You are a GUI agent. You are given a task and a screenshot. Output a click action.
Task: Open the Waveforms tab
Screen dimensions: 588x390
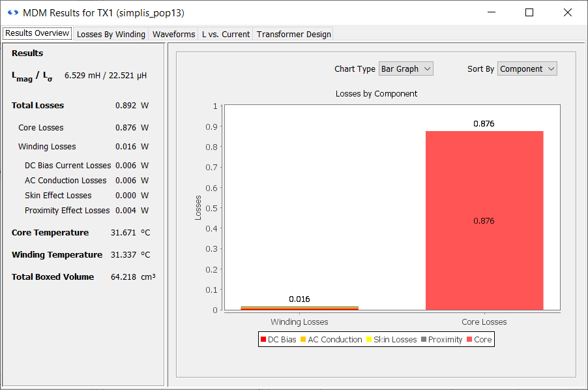tap(173, 34)
